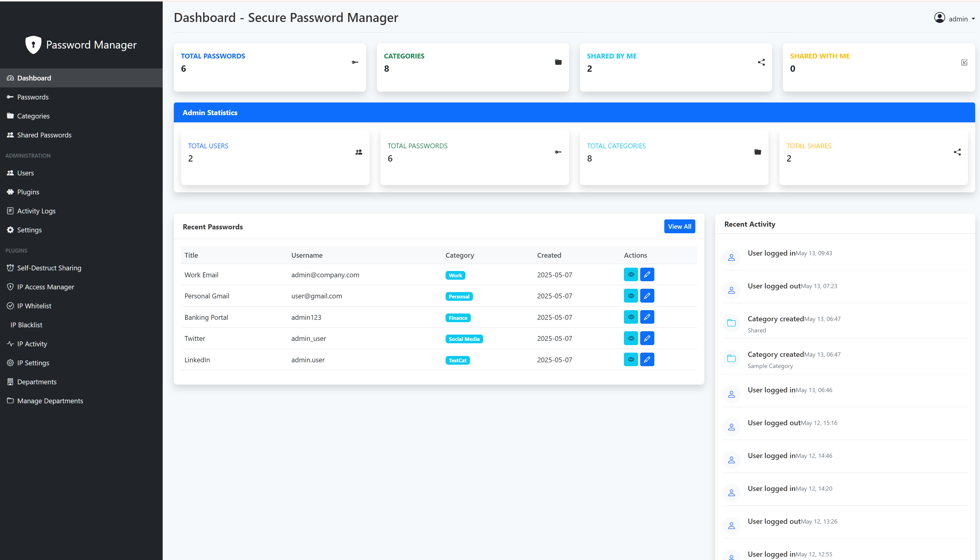This screenshot has height=560, width=980.
Task: Edit the Twitter password entry
Action: coord(647,338)
